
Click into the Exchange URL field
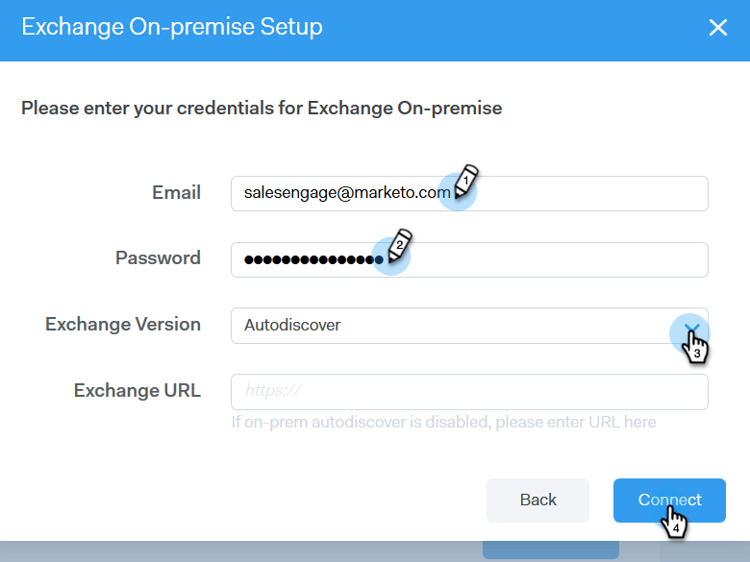[470, 391]
